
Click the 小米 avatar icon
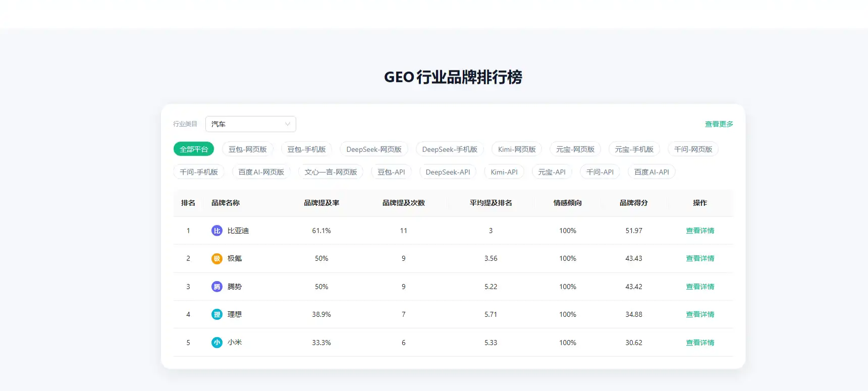click(216, 343)
